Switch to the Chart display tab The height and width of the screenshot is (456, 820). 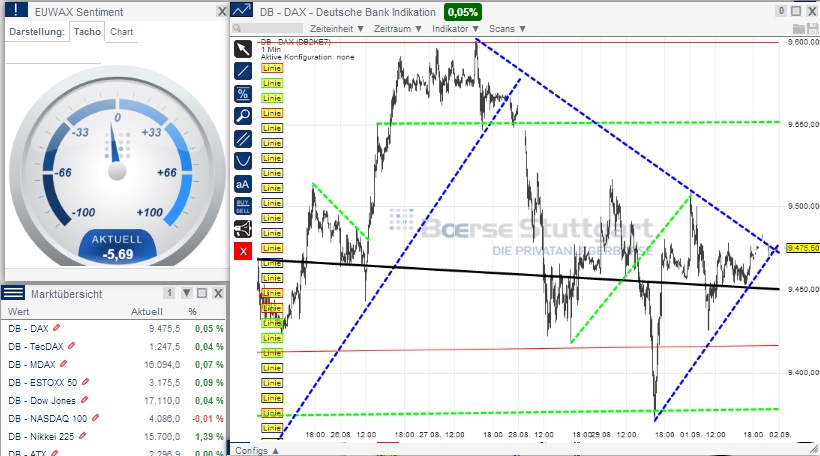[x=121, y=32]
